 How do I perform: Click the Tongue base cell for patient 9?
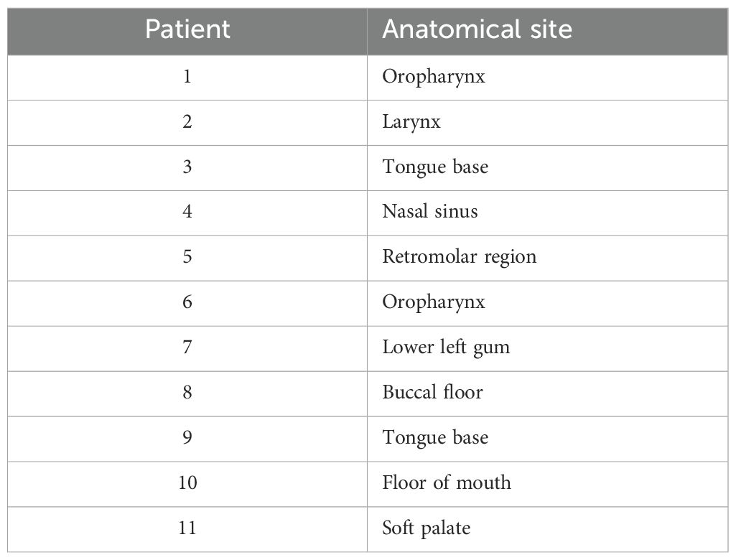coord(547,439)
